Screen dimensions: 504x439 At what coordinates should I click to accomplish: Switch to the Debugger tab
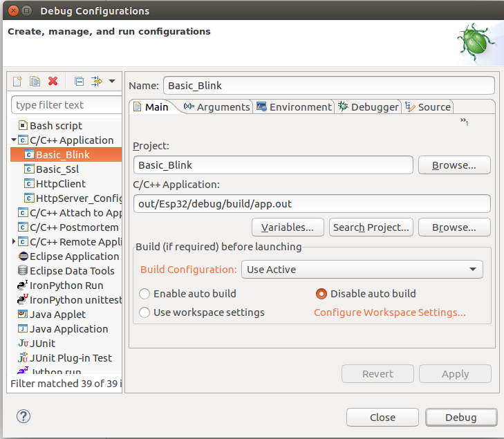pyautogui.click(x=368, y=107)
